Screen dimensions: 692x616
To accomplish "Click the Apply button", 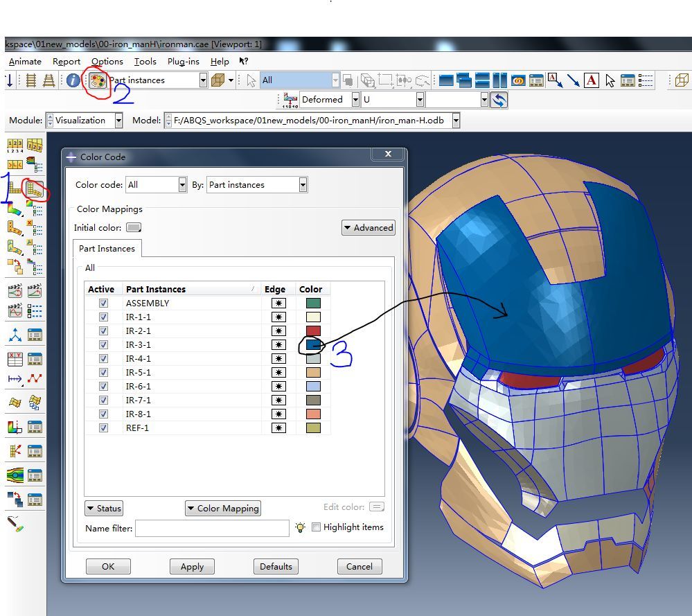I will [x=192, y=566].
